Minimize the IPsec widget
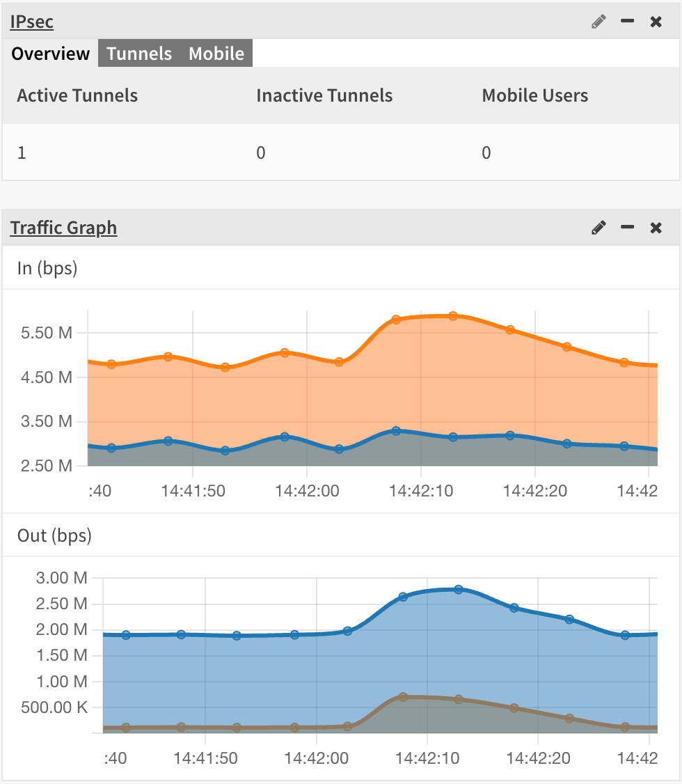Viewport: 682px width, 784px height. coord(627,22)
